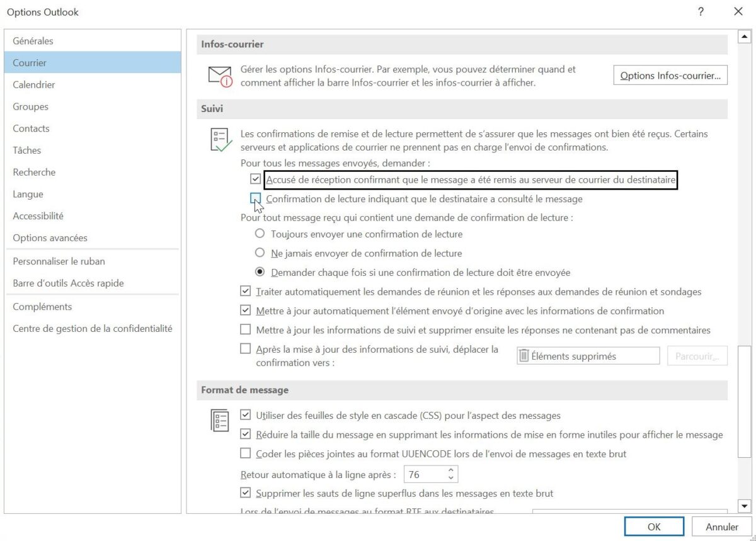
Task: Confirm changes with the OK button
Action: [654, 527]
